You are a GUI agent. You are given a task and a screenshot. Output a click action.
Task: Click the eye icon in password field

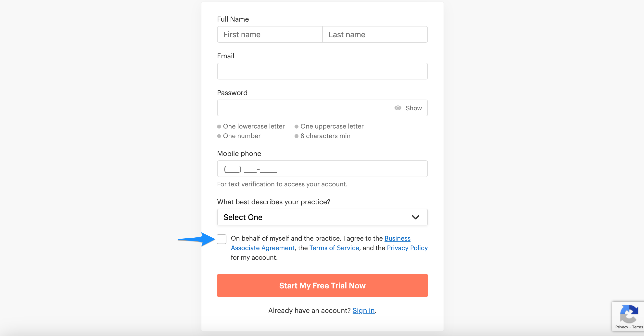398,108
